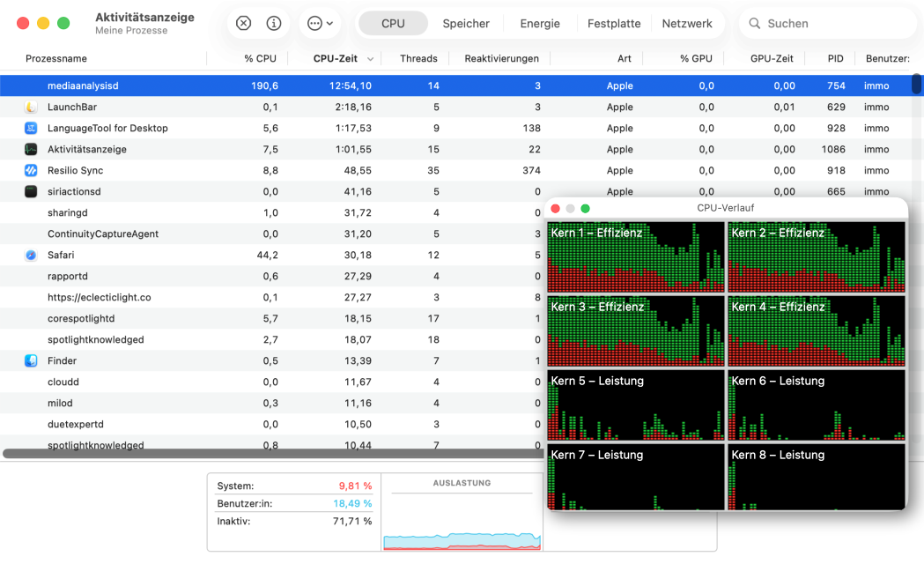924x564 pixels.
Task: Select the Netzwerk tab
Action: point(687,24)
